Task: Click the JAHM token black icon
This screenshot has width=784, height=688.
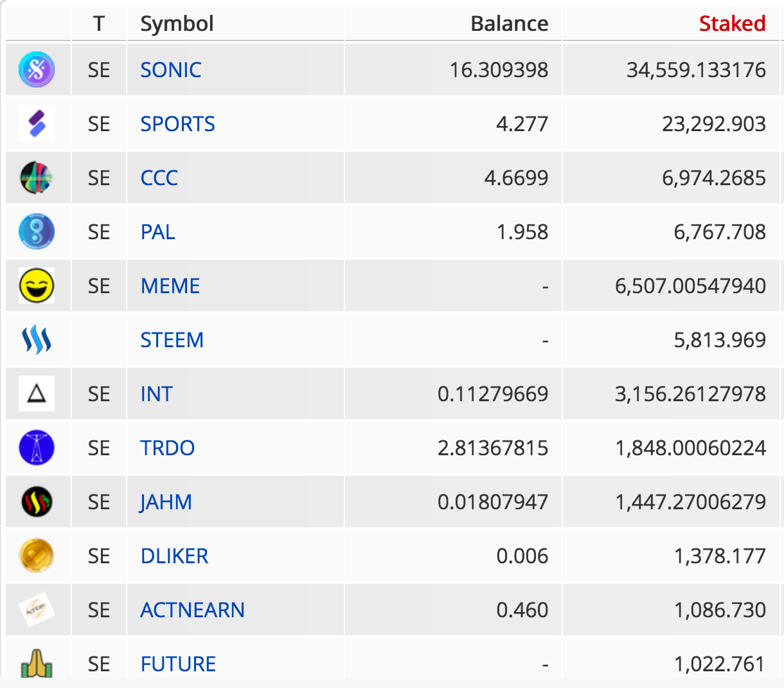Action: click(x=37, y=502)
